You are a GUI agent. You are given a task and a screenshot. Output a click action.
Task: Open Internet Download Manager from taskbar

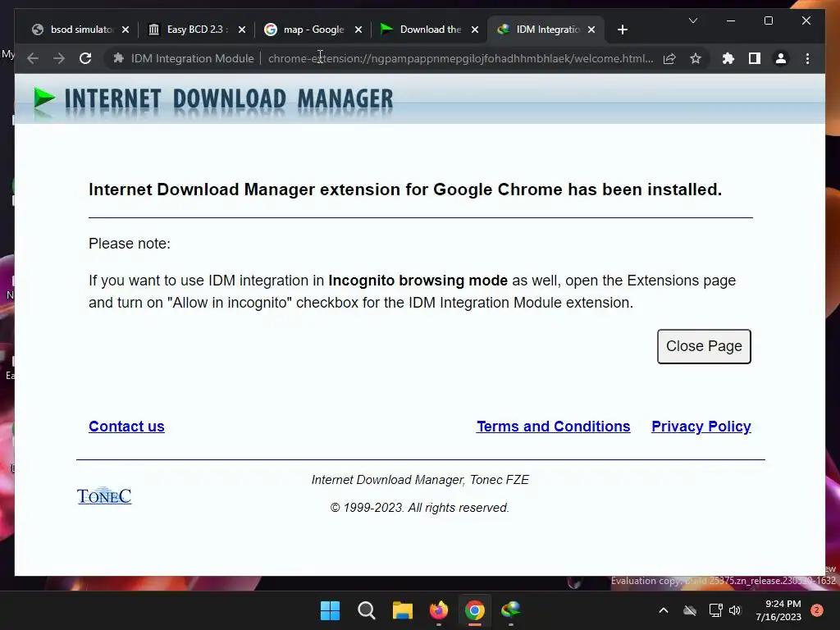511,610
